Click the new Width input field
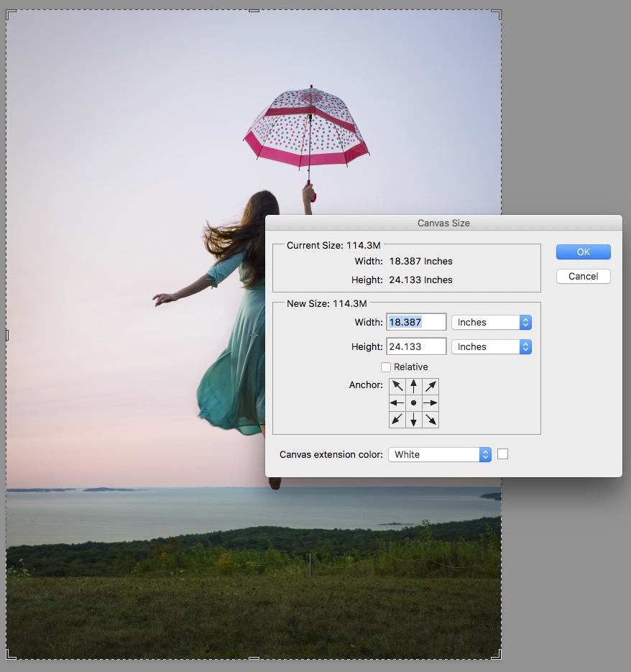 pyautogui.click(x=416, y=323)
